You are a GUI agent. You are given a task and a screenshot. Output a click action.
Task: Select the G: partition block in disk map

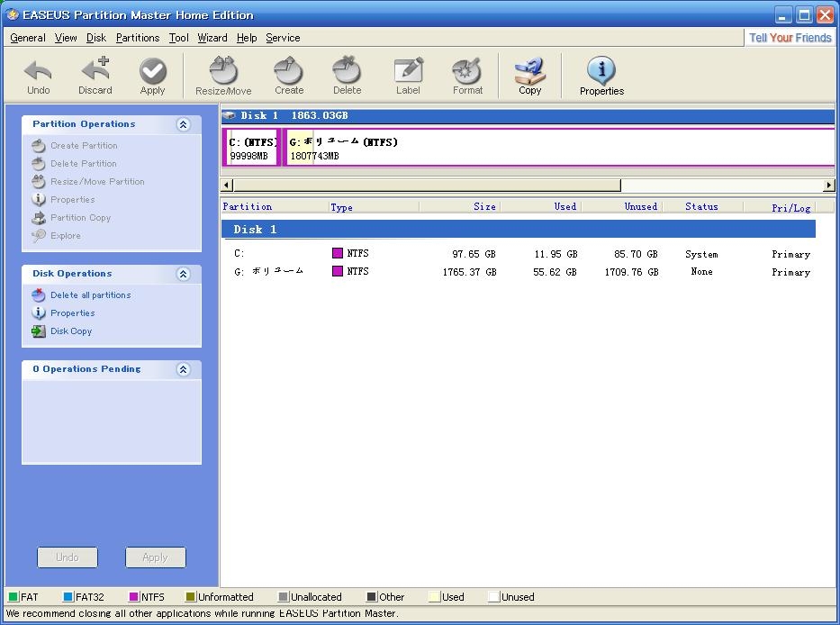pyautogui.click(x=558, y=148)
